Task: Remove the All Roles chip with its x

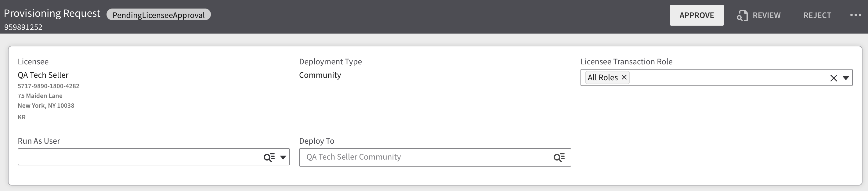Action: [624, 77]
